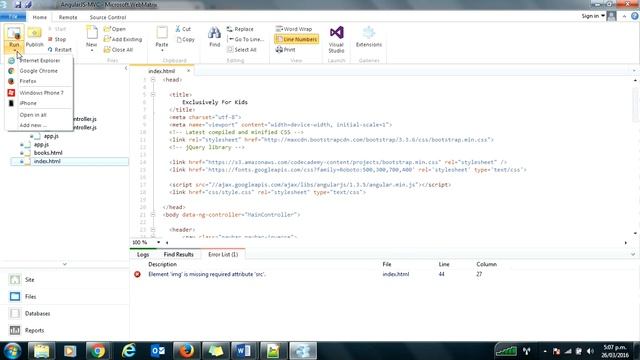Open WebMatrix help icon
The width and height of the screenshot is (640, 360).
tap(635, 16)
